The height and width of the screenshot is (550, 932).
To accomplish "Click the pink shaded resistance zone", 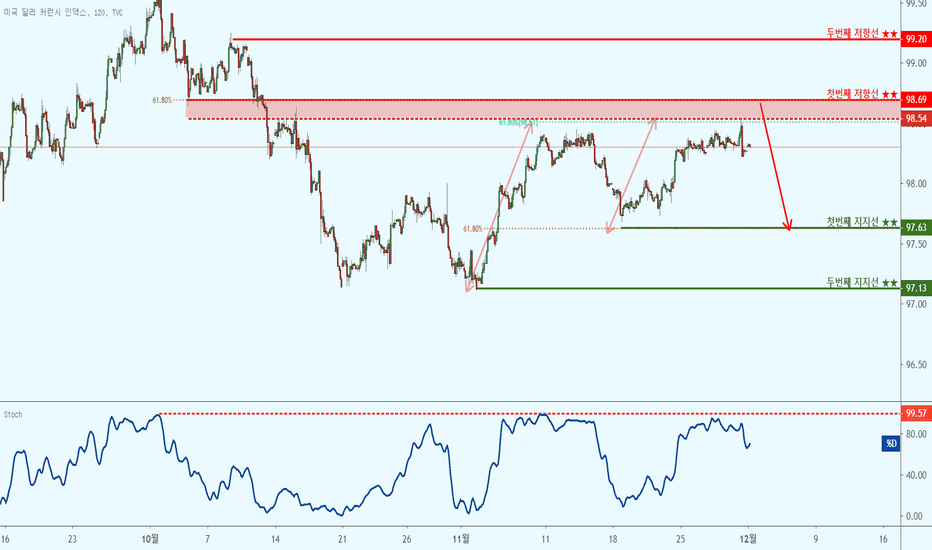I will 543,109.
